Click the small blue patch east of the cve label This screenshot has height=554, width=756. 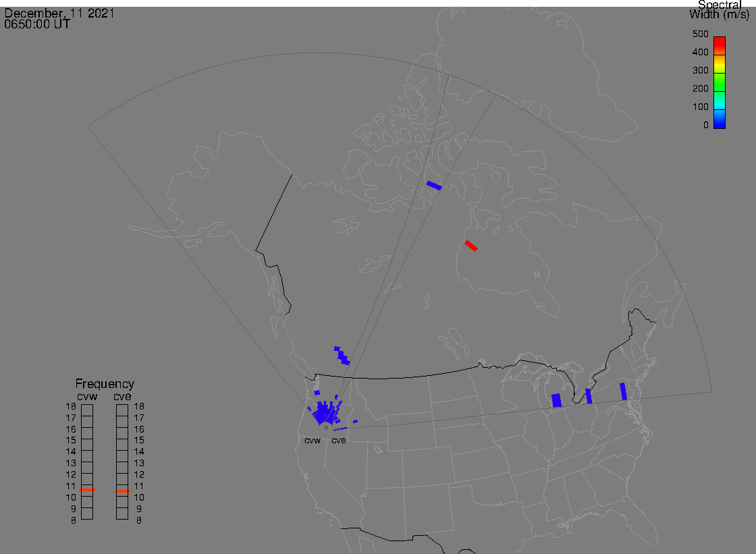coord(355,422)
